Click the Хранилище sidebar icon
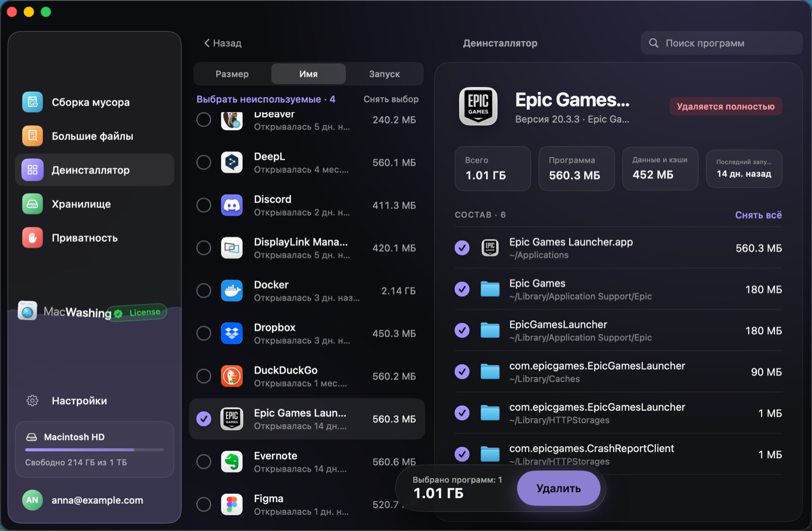 [x=32, y=204]
